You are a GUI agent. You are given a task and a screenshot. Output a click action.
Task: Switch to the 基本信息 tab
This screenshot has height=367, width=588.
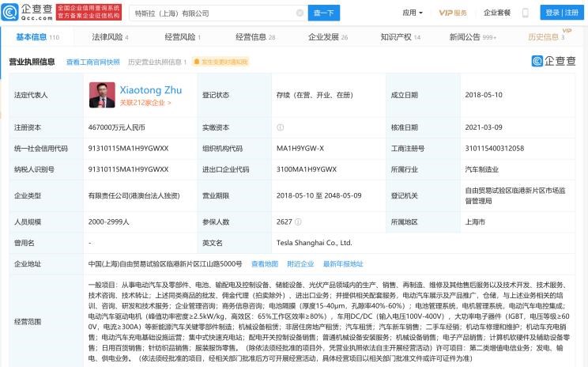coord(37,36)
